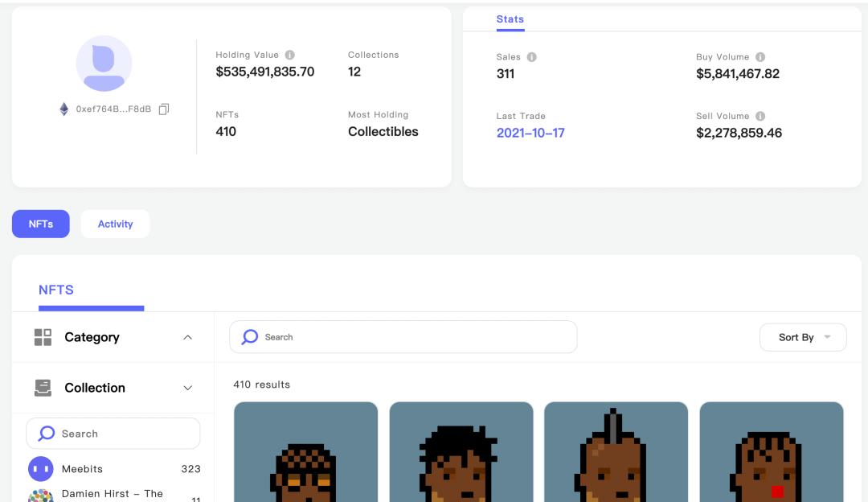868x502 pixels.
Task: Open the CryptoPunk with messy black hair
Action: [461, 452]
